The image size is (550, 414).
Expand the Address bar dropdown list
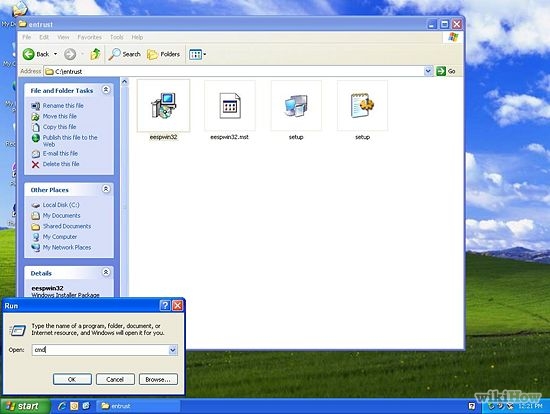click(x=428, y=71)
